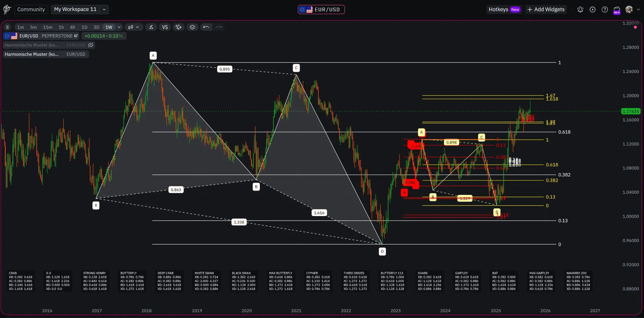The height and width of the screenshot is (318, 644).
Task: Select the active Harmonische Muster indicator label
Action: click(32, 54)
